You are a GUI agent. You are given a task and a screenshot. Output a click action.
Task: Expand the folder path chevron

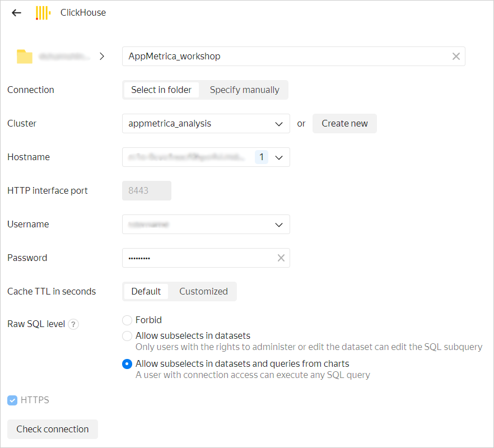(101, 57)
